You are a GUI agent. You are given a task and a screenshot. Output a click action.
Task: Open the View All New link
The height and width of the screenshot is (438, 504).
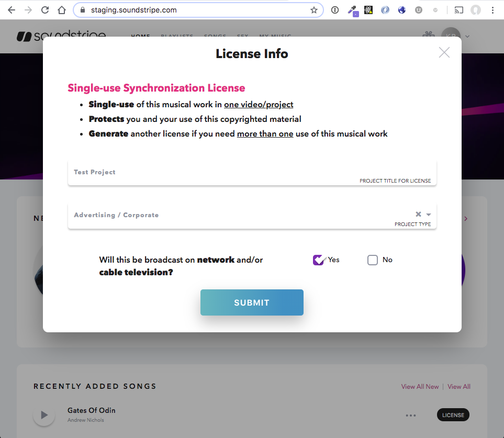click(x=420, y=387)
